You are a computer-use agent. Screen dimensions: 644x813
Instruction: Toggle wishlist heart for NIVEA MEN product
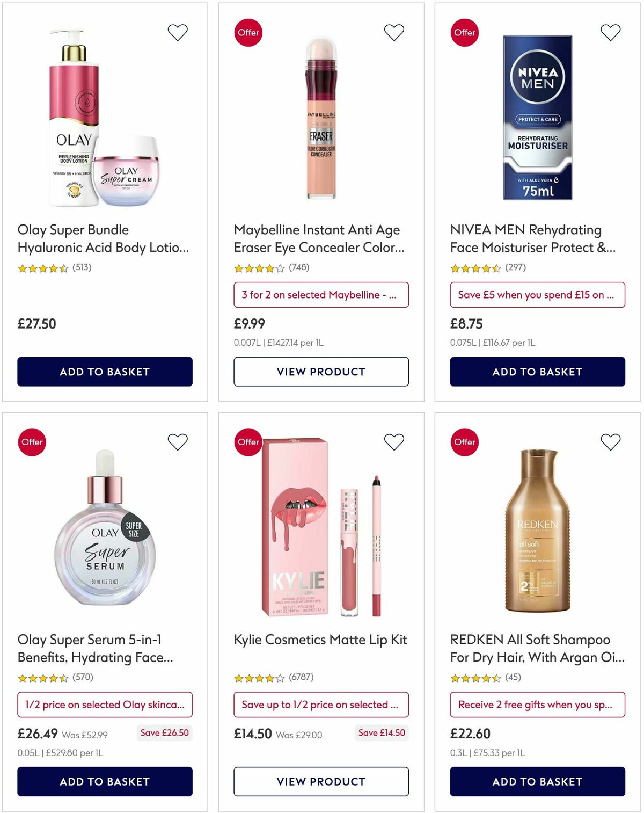tap(609, 32)
